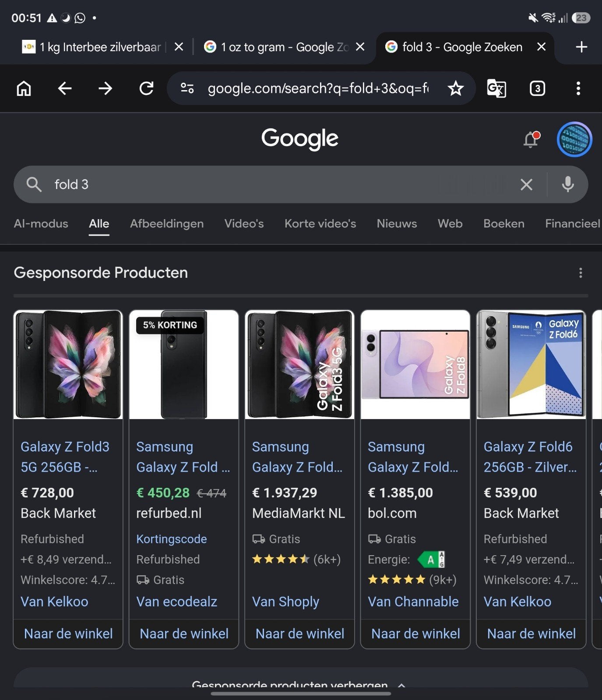Open the Kortingscode link

[x=172, y=539]
